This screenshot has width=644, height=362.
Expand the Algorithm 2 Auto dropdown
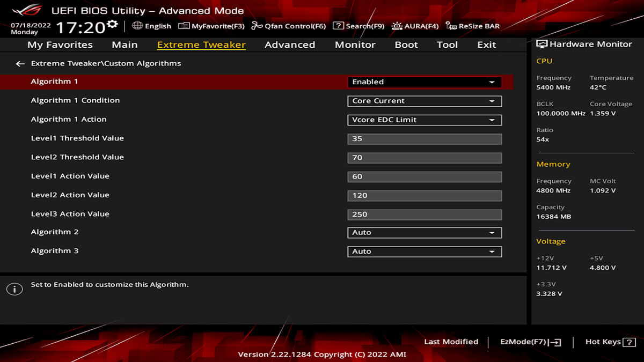click(424, 233)
